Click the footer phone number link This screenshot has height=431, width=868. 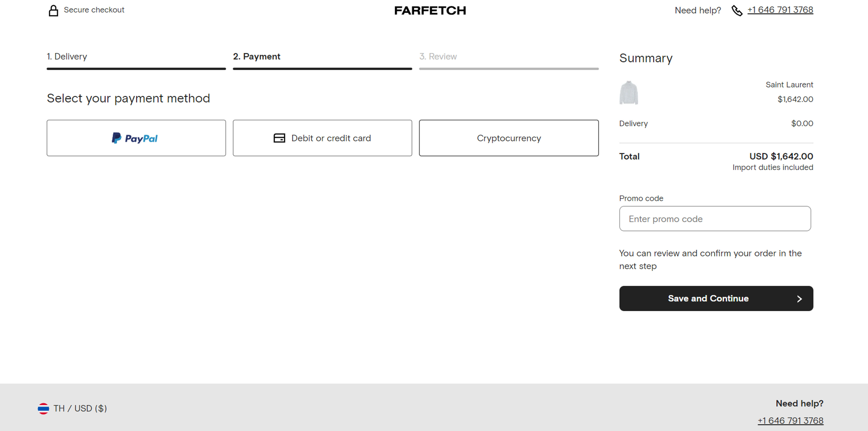point(790,421)
